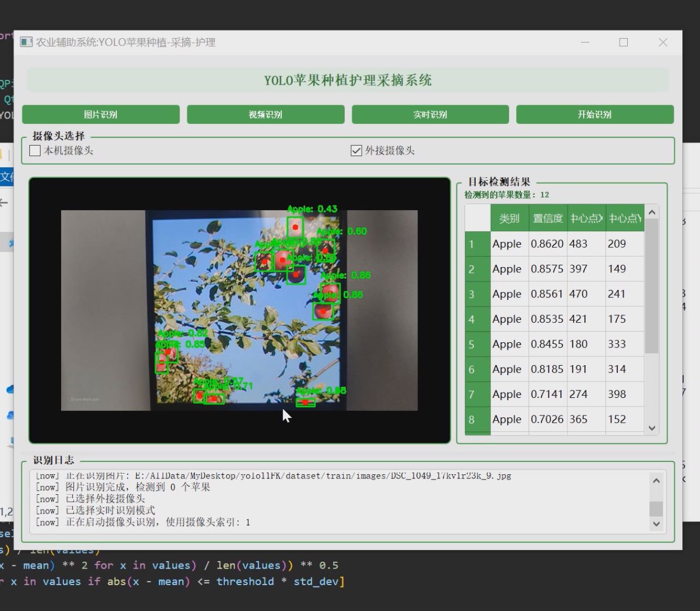Click the log panel scroll up arrow

tap(657, 481)
